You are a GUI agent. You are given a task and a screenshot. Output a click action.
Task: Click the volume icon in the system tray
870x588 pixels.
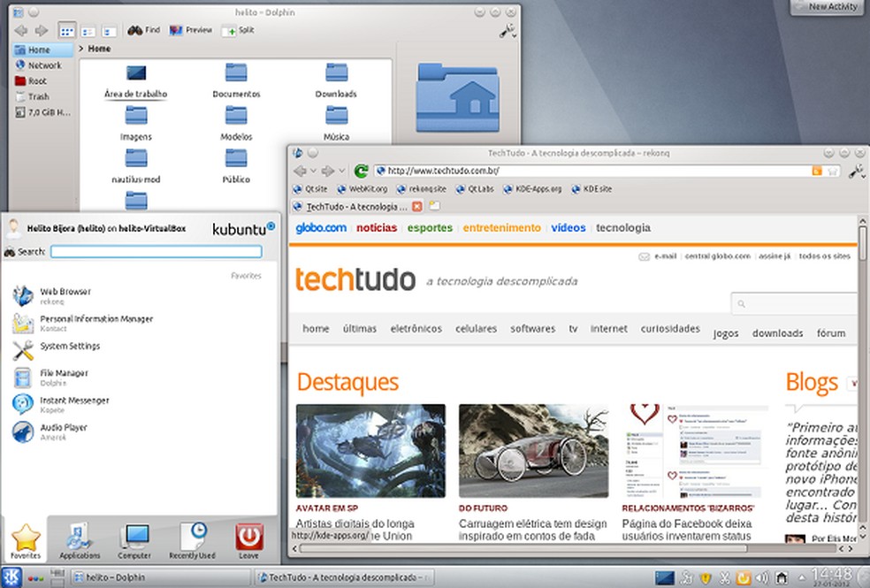762,577
